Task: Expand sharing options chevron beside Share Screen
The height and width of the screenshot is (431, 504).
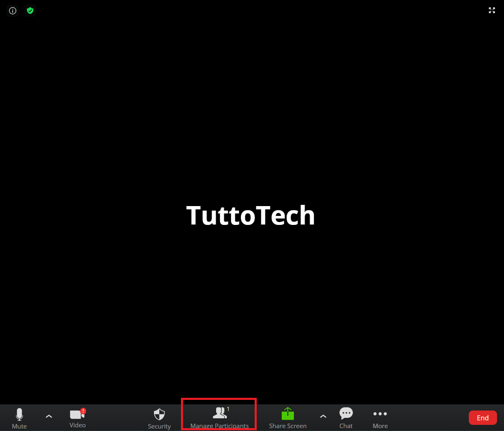Action: 323,416
